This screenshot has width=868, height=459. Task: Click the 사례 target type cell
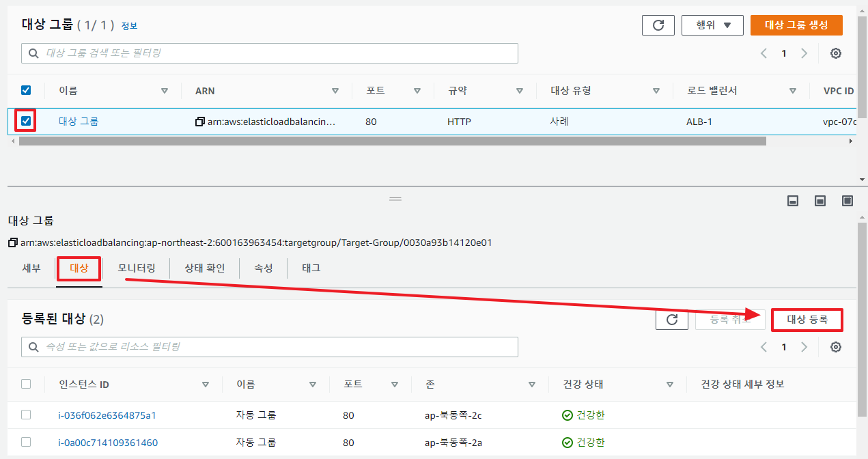pyautogui.click(x=559, y=122)
